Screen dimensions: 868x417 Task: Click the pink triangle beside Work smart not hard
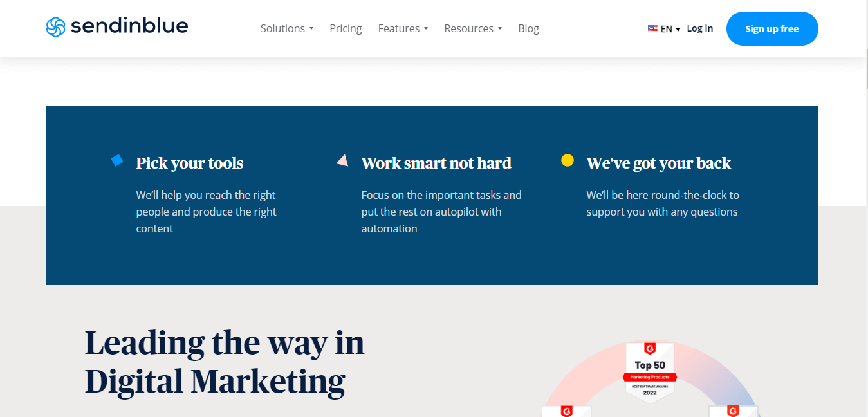click(342, 160)
